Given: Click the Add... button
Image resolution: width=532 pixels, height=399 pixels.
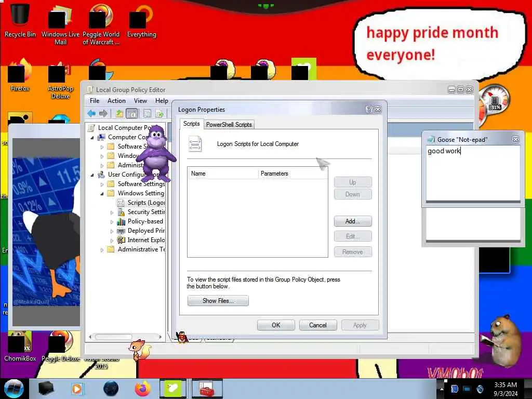Looking at the screenshot, I should 353,221.
